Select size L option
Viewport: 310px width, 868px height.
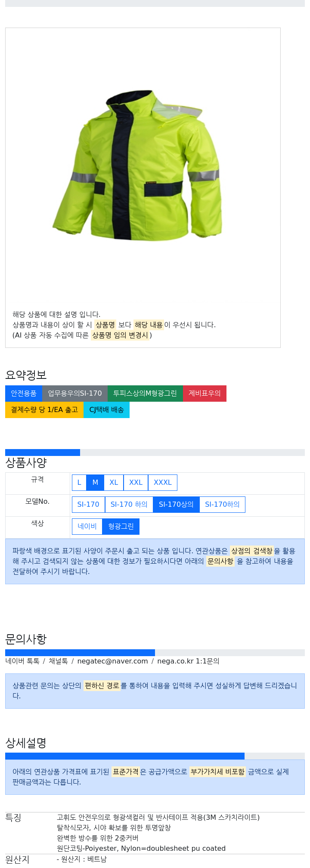(x=79, y=483)
